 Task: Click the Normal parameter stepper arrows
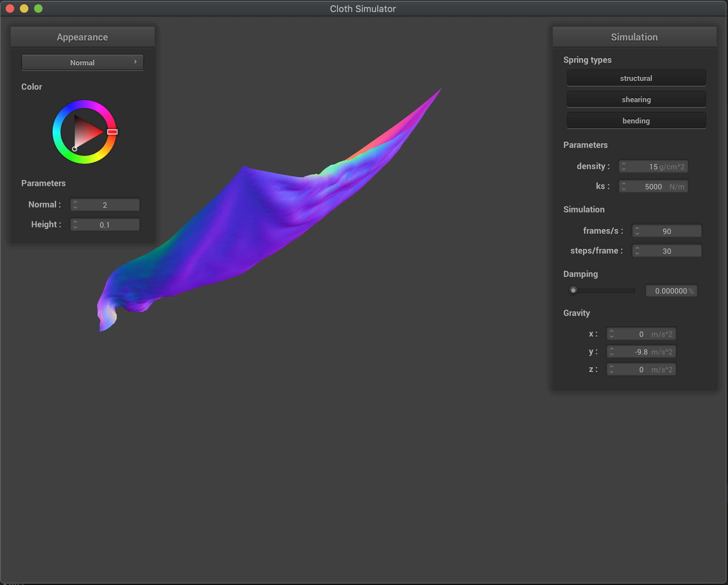pos(75,205)
